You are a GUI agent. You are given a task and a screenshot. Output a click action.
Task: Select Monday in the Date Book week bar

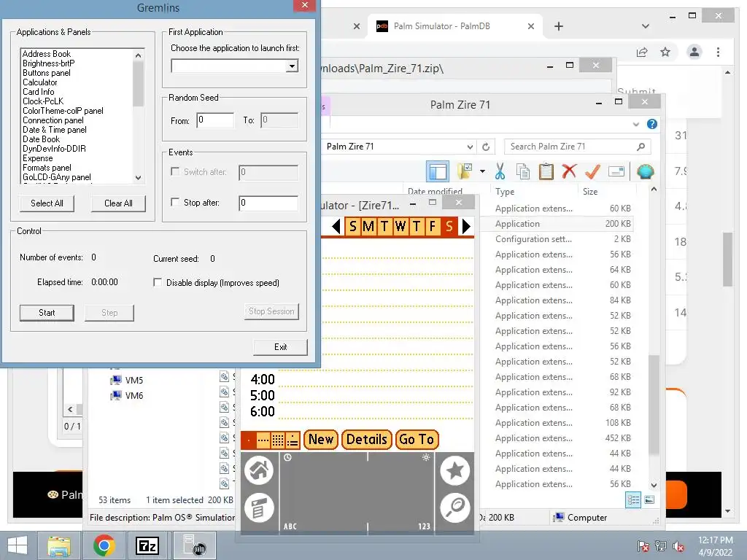(x=368, y=226)
